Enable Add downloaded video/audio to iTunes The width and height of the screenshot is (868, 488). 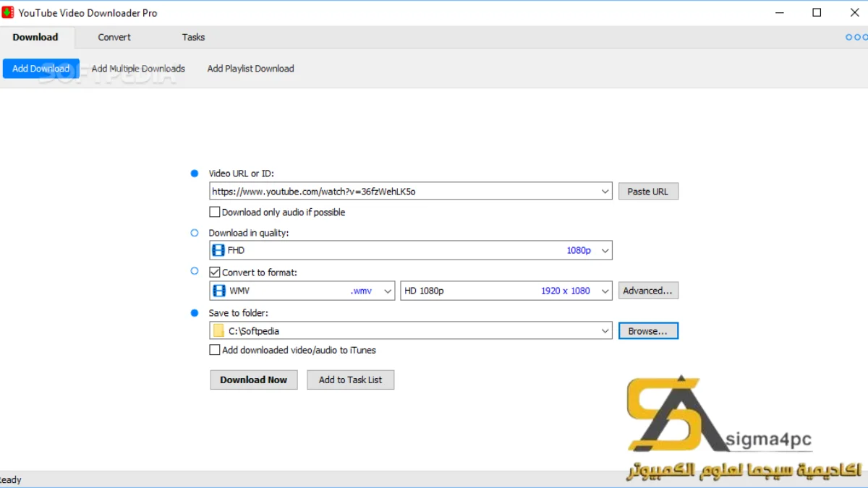[x=214, y=350]
